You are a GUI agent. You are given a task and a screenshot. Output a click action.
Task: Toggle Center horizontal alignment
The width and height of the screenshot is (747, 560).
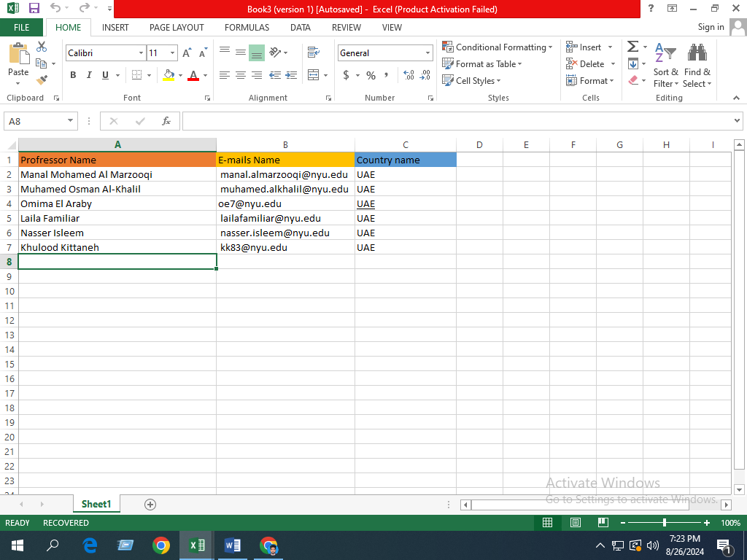pos(241,75)
